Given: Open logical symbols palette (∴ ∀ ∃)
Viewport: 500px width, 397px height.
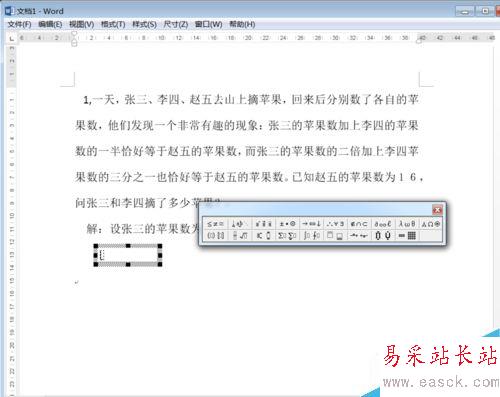Looking at the screenshot, I should point(335,224).
